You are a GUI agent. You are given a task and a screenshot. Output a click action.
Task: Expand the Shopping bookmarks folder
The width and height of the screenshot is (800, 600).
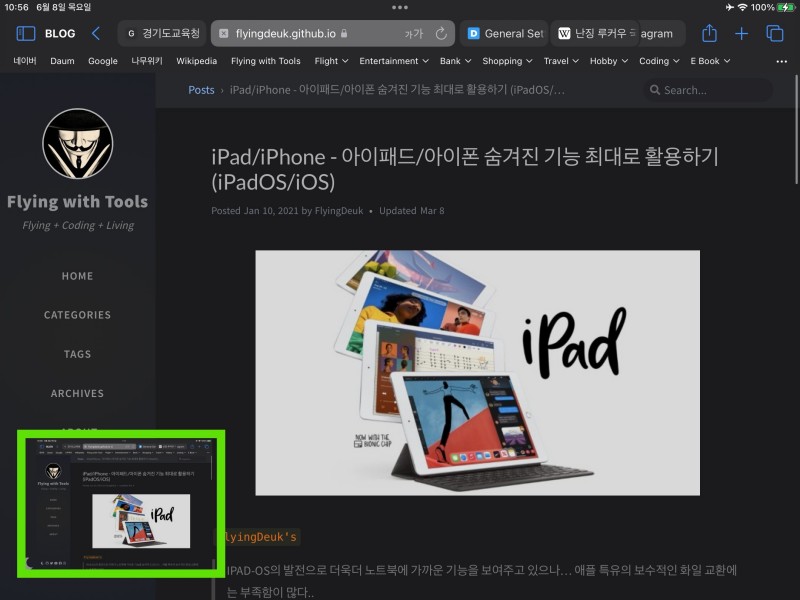pos(507,61)
